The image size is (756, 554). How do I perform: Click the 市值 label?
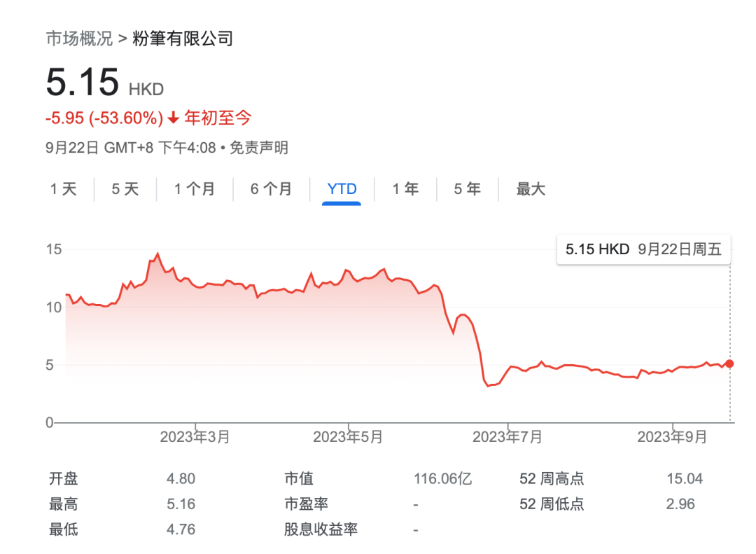pyautogui.click(x=299, y=479)
